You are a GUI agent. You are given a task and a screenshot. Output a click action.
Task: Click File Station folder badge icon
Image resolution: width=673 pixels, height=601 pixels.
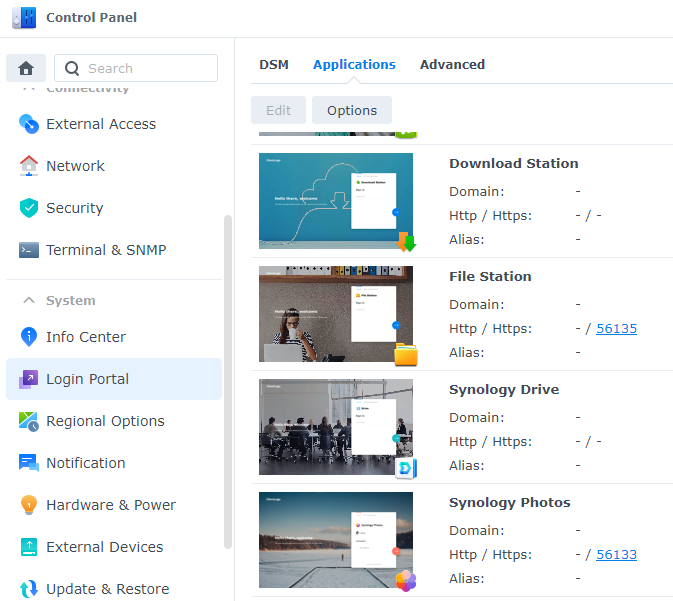coord(406,355)
